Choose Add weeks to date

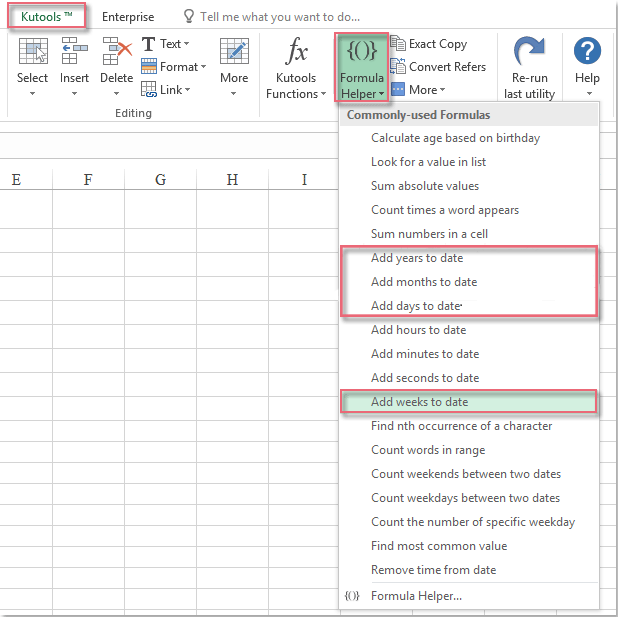[x=469, y=402]
